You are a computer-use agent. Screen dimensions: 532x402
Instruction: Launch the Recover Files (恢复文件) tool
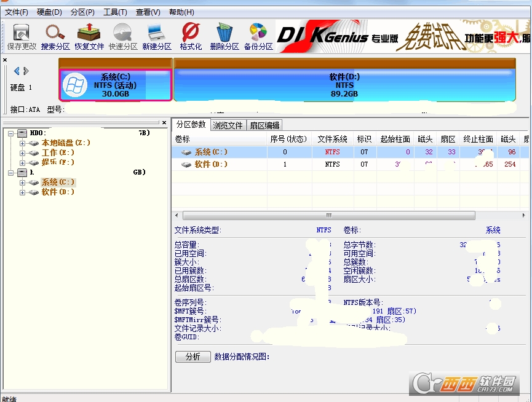pos(89,37)
